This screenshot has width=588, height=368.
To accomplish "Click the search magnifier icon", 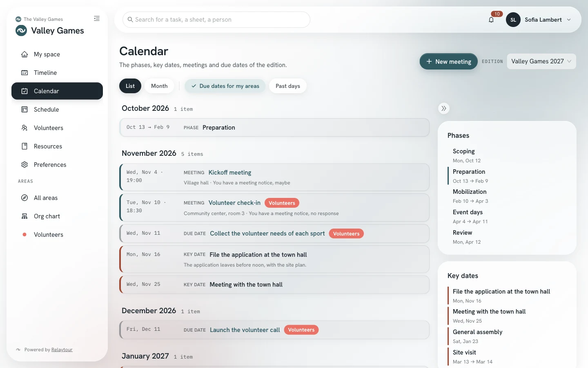I will tap(130, 20).
